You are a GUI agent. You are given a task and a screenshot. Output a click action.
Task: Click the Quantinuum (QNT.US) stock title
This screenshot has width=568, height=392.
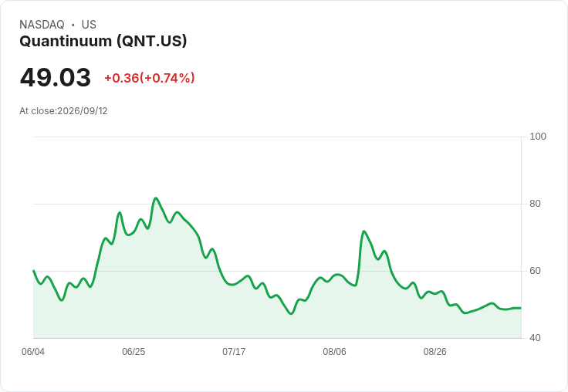(x=103, y=41)
